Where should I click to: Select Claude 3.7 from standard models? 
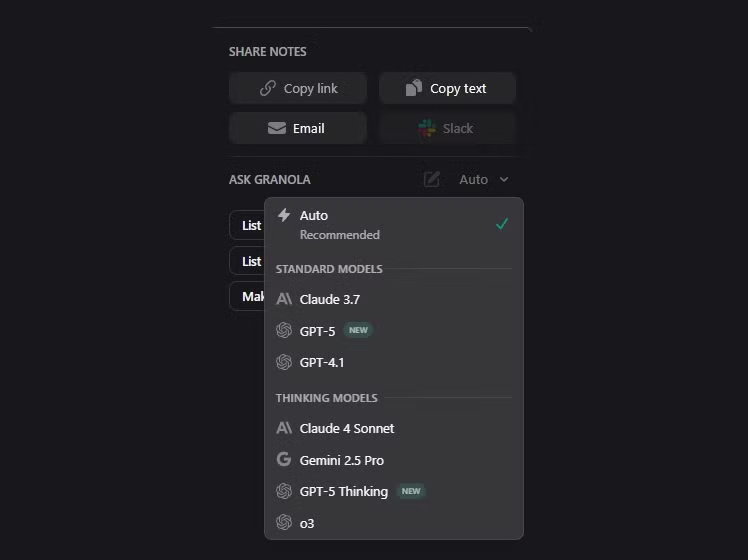click(x=330, y=299)
